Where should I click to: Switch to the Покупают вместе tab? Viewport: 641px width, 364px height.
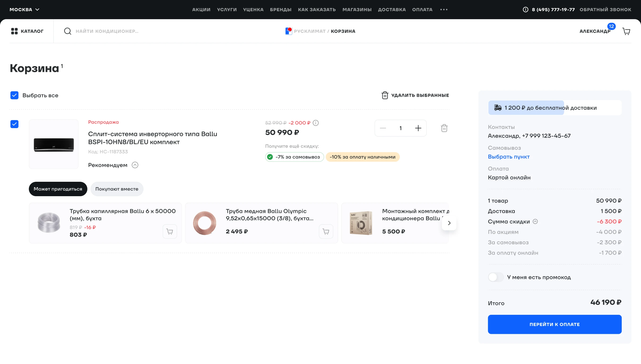click(117, 189)
